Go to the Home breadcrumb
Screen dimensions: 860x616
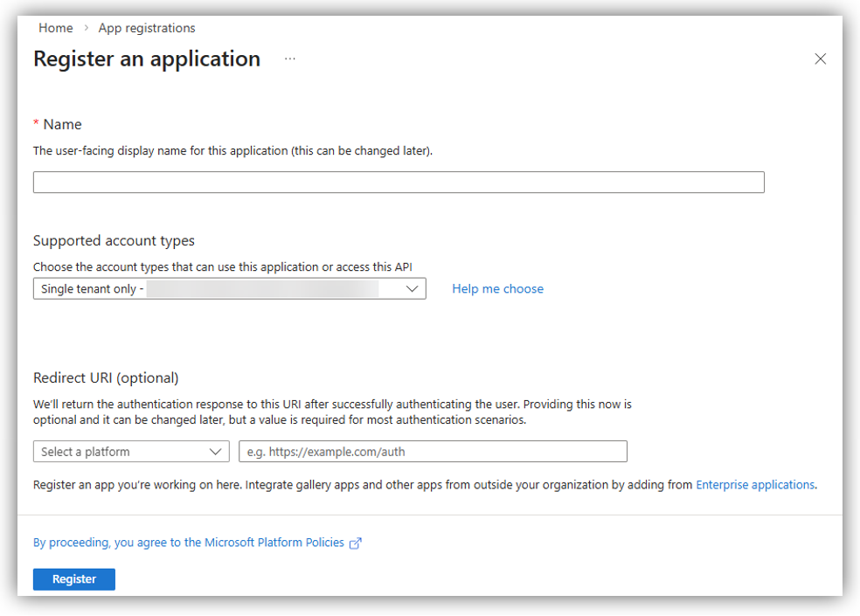(56, 28)
